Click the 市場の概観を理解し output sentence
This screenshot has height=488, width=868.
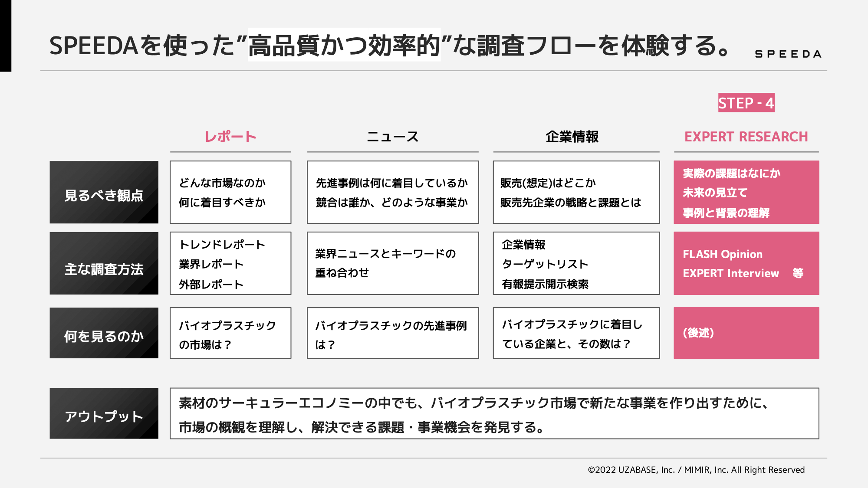point(362,427)
